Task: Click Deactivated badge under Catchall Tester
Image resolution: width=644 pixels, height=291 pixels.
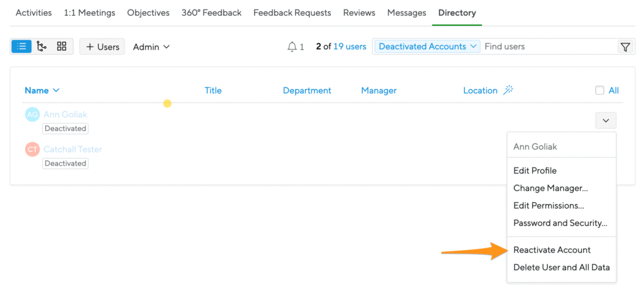Action: pyautogui.click(x=65, y=163)
